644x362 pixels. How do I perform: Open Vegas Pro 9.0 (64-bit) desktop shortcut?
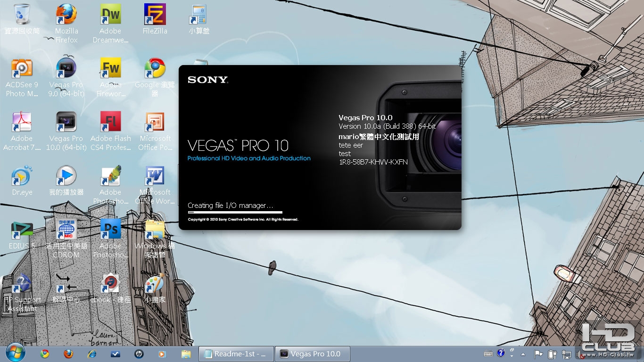click(66, 68)
